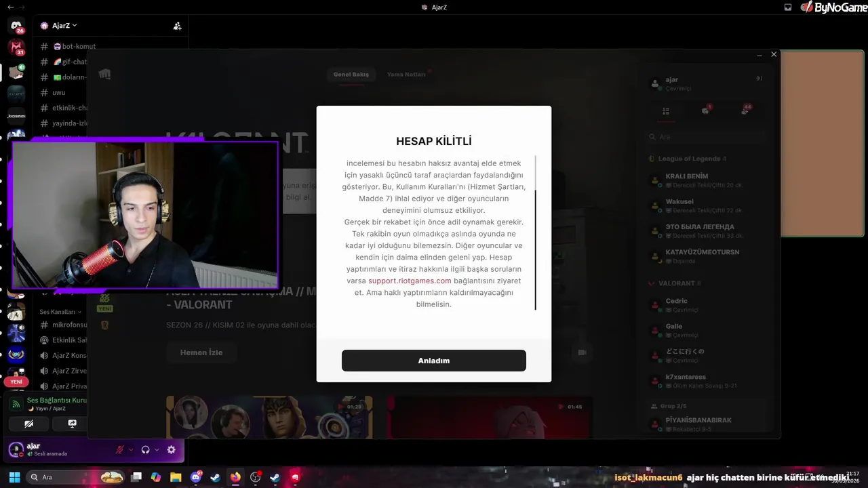Select friend Cedric
The width and height of the screenshot is (868, 488).
point(705,305)
